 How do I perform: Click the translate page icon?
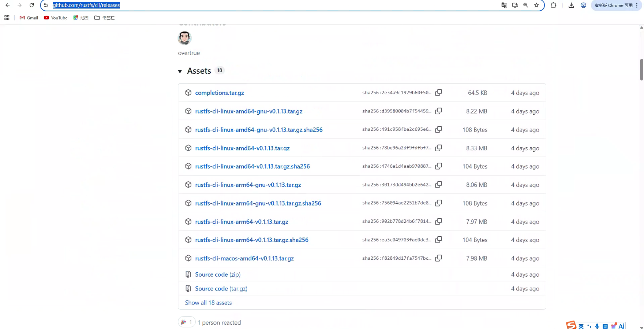pyautogui.click(x=504, y=5)
